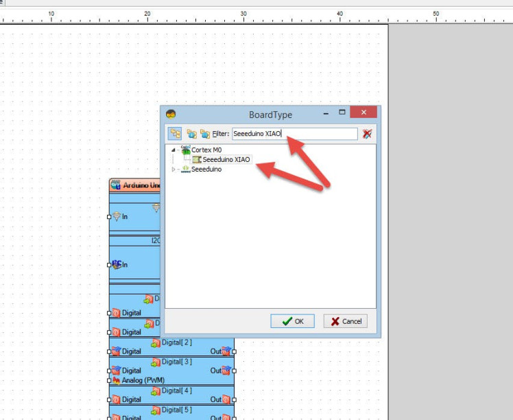Click the Analog (PWM) label text
513x420 pixels.
(143, 380)
